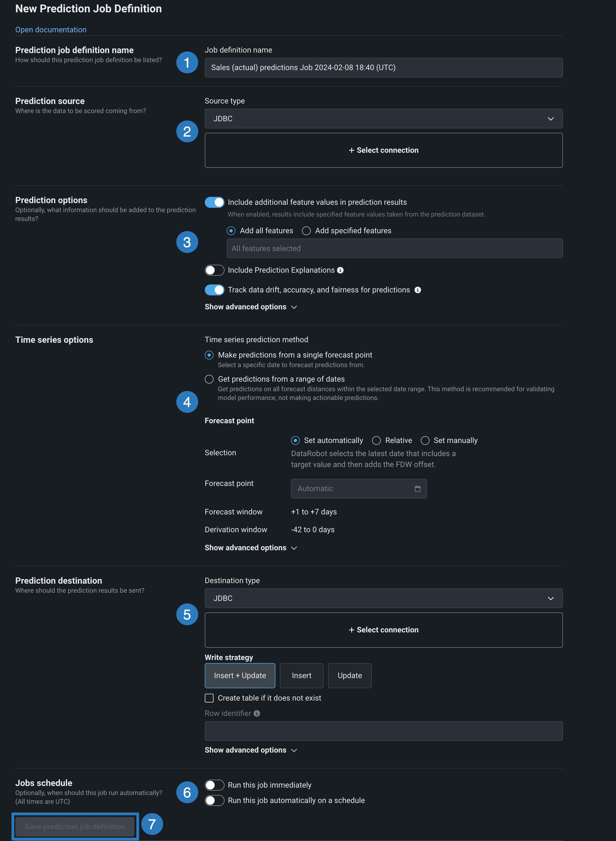Screen dimensions: 616x841
Task: Select the Add specified features radio button
Action: tap(306, 231)
